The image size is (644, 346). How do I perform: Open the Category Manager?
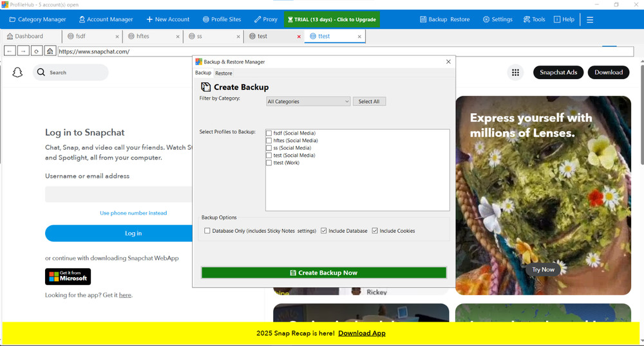pos(37,19)
